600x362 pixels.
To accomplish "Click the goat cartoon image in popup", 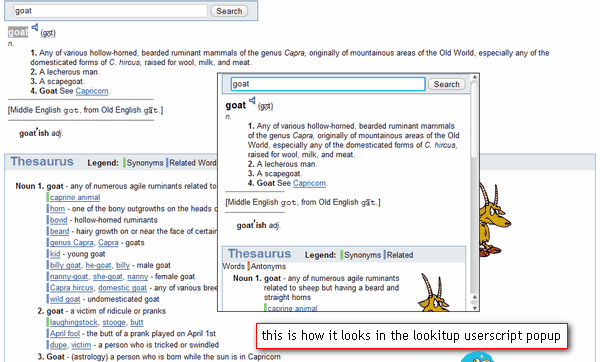I will [434, 292].
